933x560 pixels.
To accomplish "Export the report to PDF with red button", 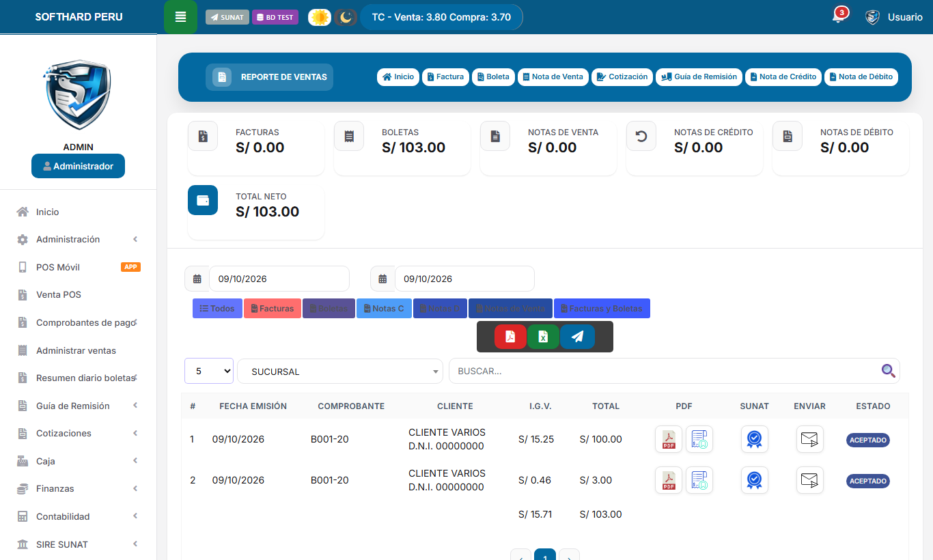I will [510, 337].
